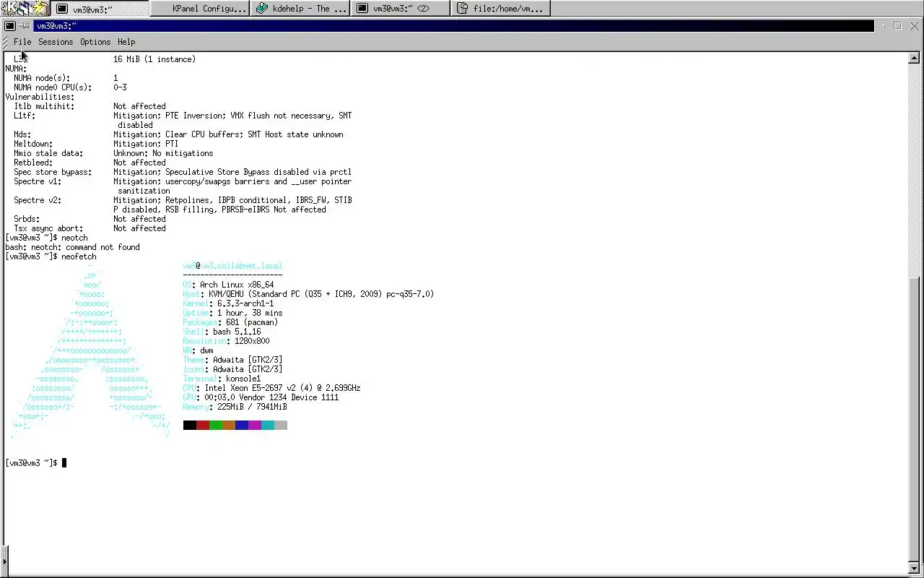Toggle the sticky pin on Konsole titlebar
The width and height of the screenshot is (924, 578).
click(25, 26)
